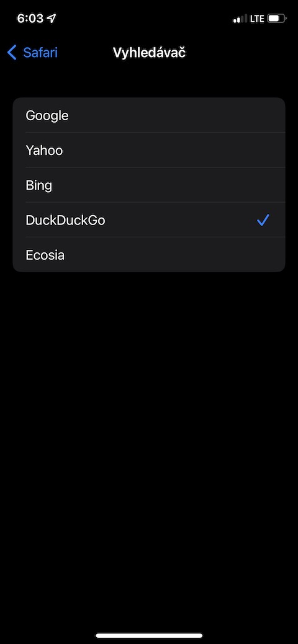Tap the blue checkmark beside DuckDuckGo
The width and height of the screenshot is (298, 644).
263,220
